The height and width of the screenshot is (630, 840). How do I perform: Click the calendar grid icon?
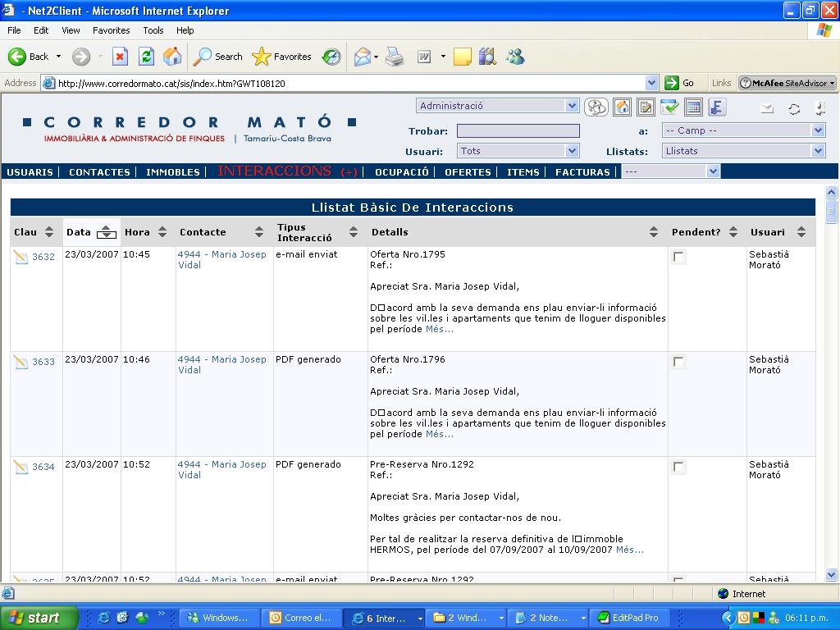coord(693,107)
